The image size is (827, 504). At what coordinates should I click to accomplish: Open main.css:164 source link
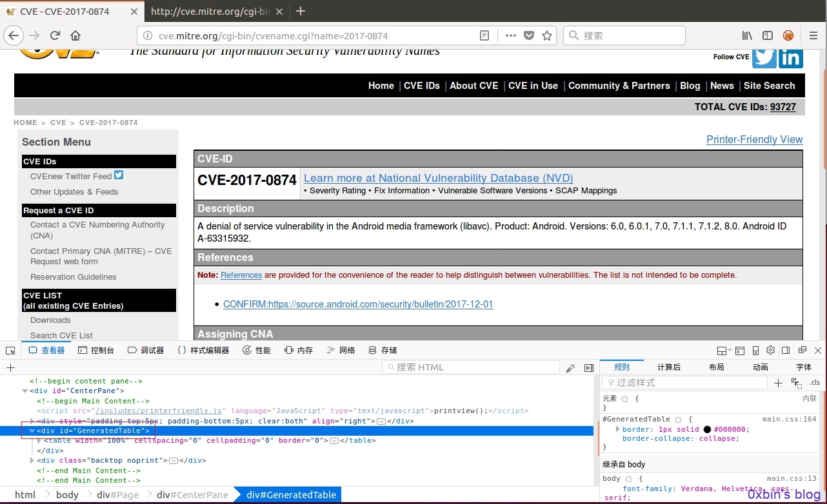click(789, 420)
